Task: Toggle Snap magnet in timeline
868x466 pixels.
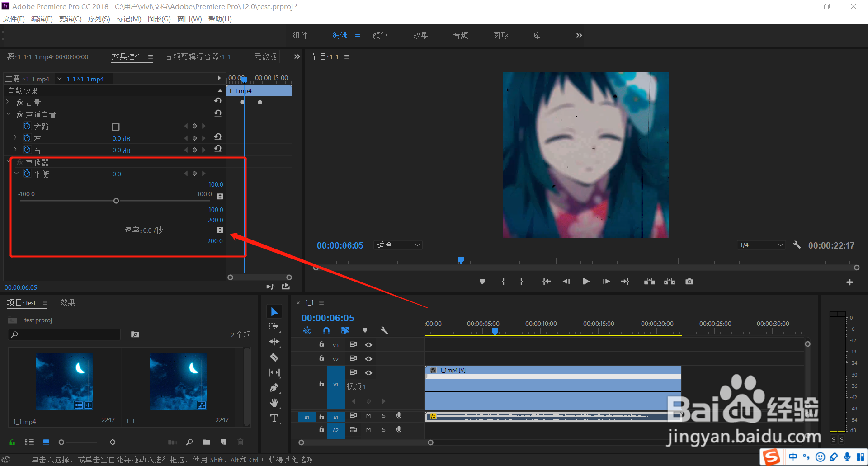Action: 326,330
